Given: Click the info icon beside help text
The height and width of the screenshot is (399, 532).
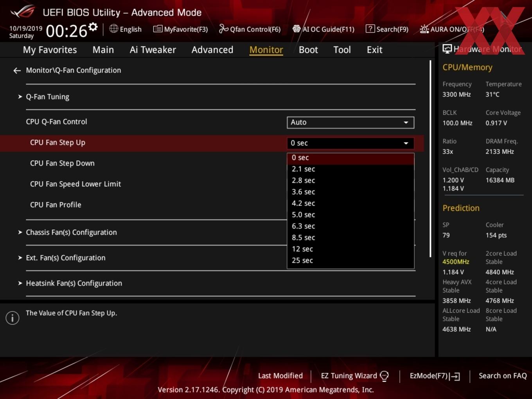Looking at the screenshot, I should (13, 318).
